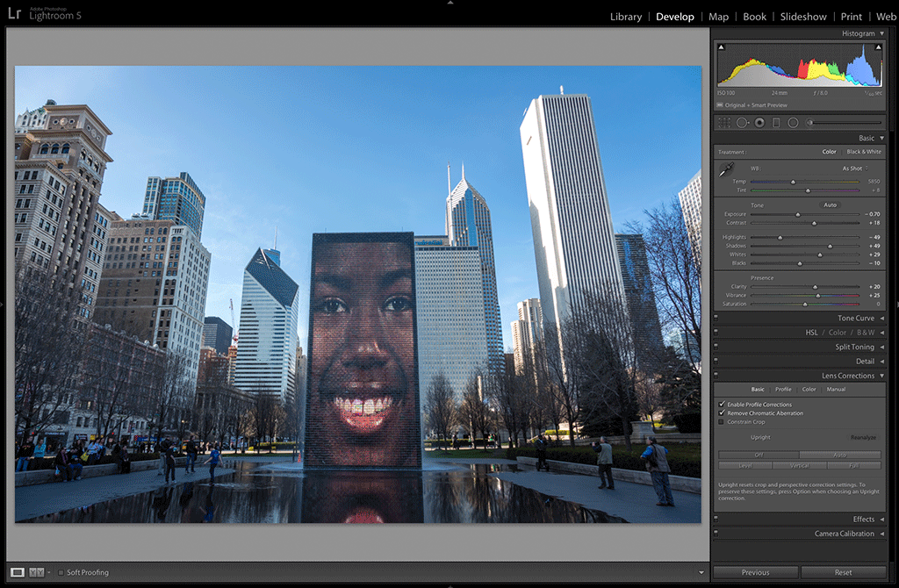The width and height of the screenshot is (899, 588).
Task: Switch to the Slideshow module
Action: point(803,17)
